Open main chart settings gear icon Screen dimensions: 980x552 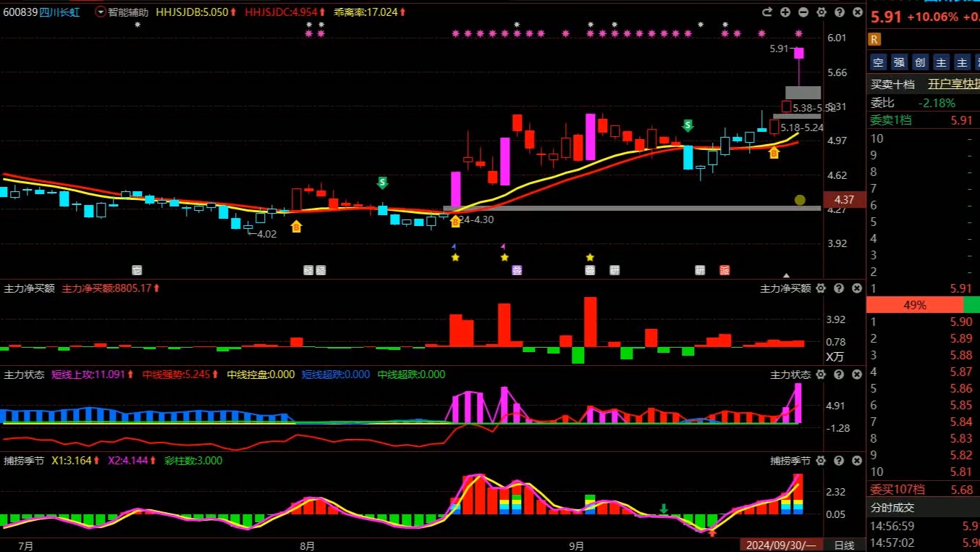coord(821,12)
